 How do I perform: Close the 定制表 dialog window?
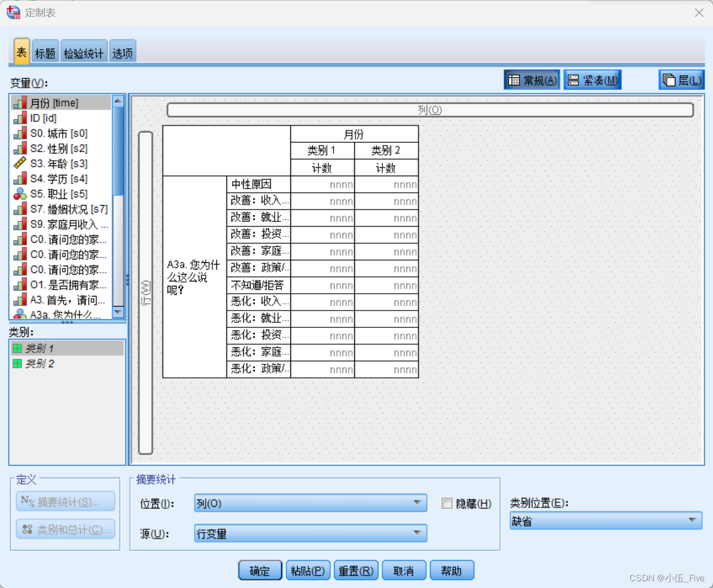click(x=699, y=12)
